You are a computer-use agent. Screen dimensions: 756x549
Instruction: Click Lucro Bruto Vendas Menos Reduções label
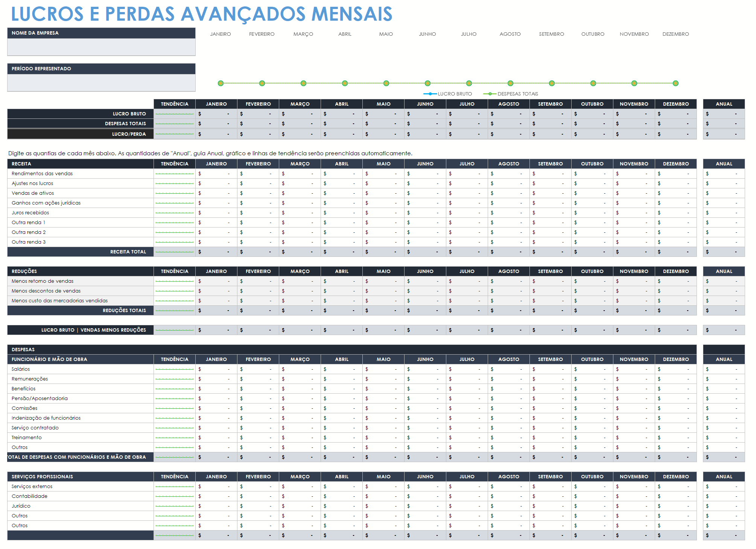click(x=81, y=330)
